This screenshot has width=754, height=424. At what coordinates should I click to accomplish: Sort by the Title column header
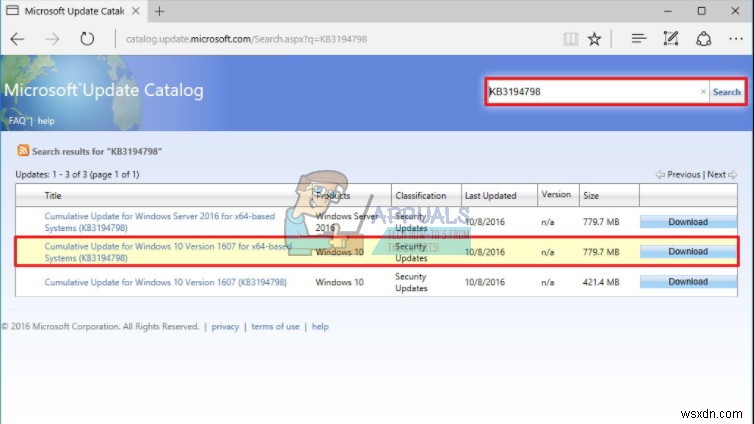[53, 195]
